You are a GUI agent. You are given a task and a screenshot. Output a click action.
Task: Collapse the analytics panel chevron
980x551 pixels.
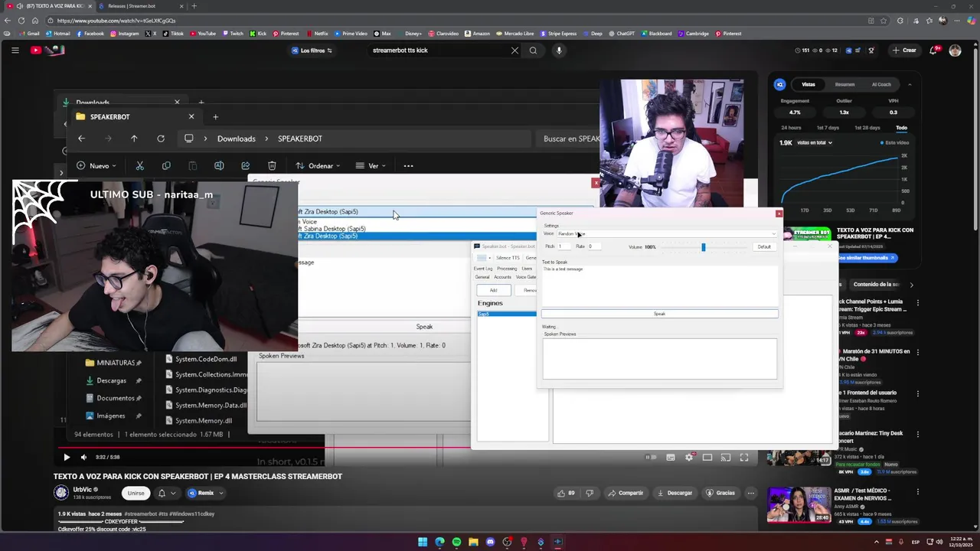tap(910, 84)
